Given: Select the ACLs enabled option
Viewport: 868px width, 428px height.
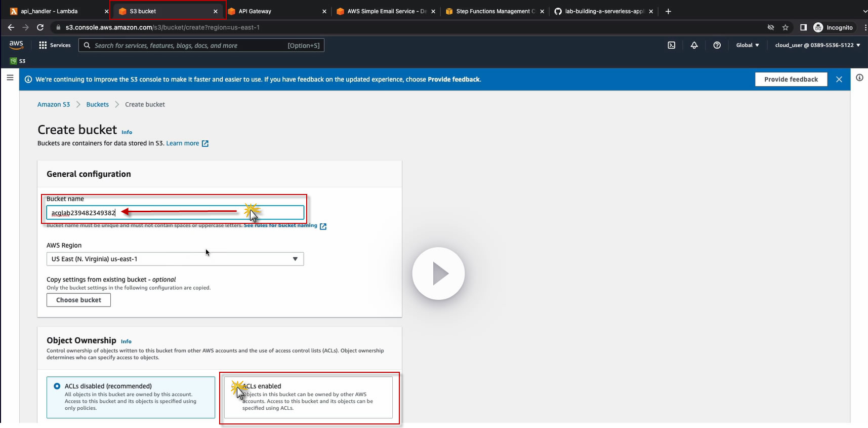Looking at the screenshot, I should coord(308,397).
